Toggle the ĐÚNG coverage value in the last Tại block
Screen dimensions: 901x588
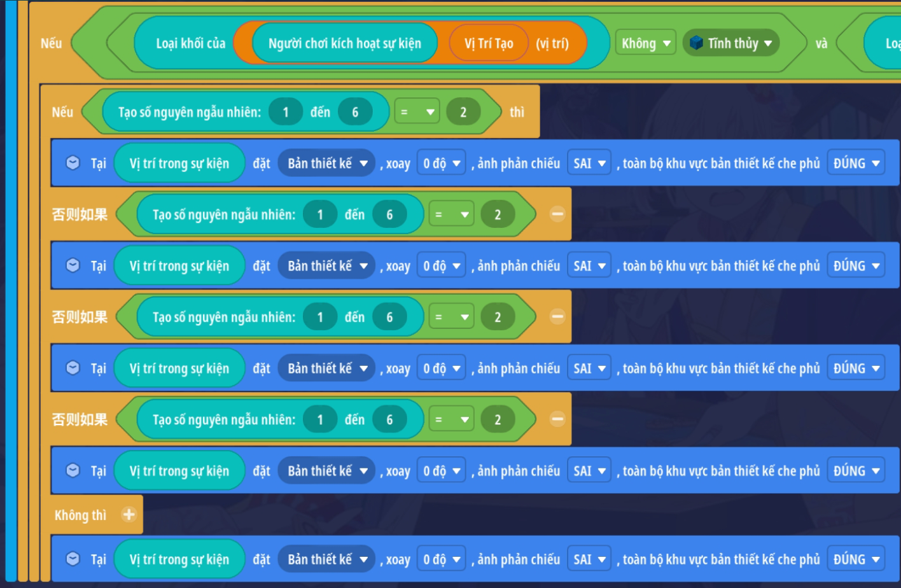click(x=856, y=559)
